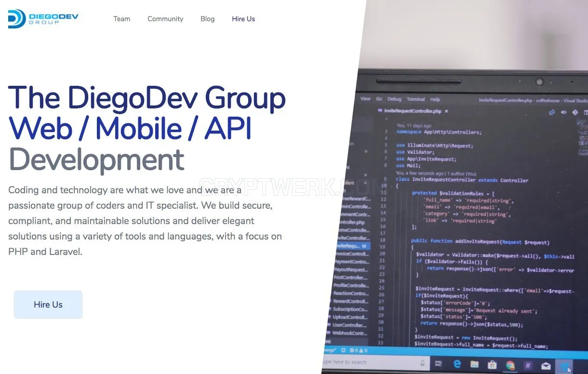Click the heading line "The DiegoDev Group"
Image resolution: width=588 pixels, height=374 pixels.
[x=147, y=97]
